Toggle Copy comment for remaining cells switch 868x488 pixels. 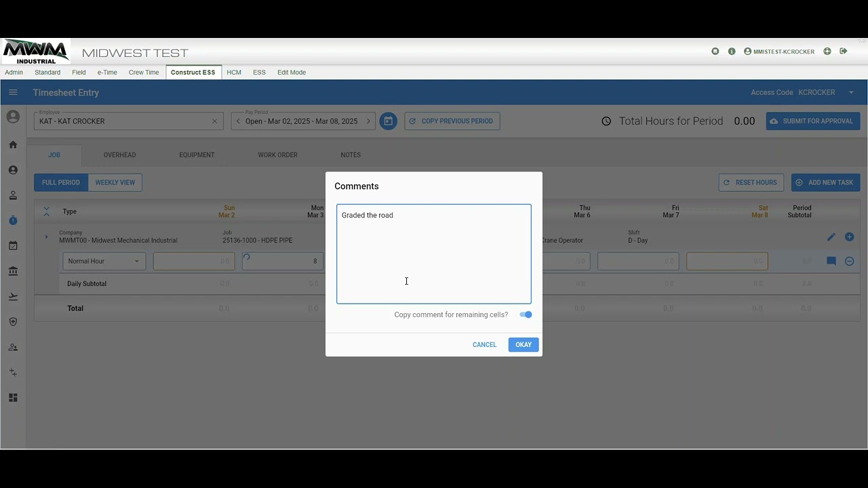pos(526,314)
